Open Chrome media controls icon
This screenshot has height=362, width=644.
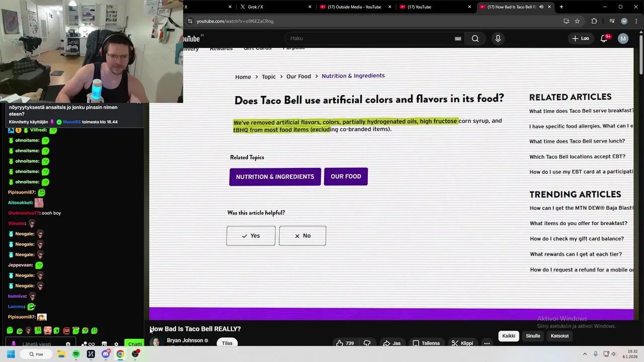coord(612,21)
